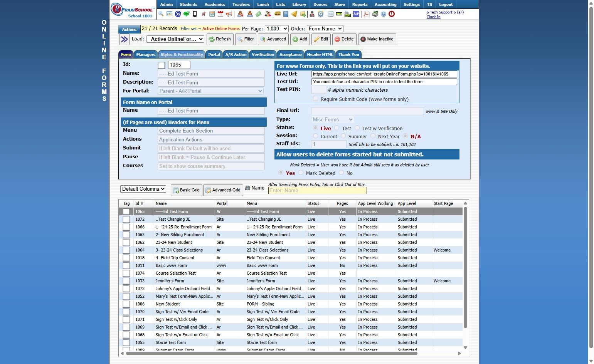The height and width of the screenshot is (364, 594).
Task: Switch to the Verification tab
Action: click(263, 55)
